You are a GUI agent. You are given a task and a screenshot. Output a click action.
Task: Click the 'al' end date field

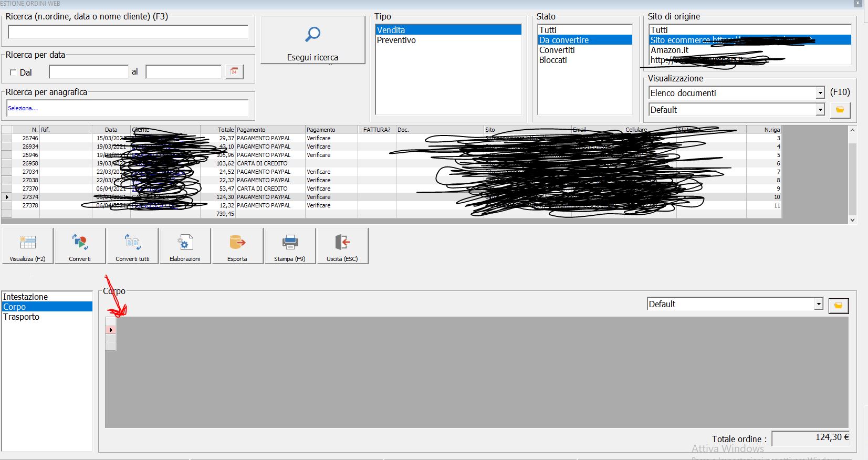pos(184,71)
